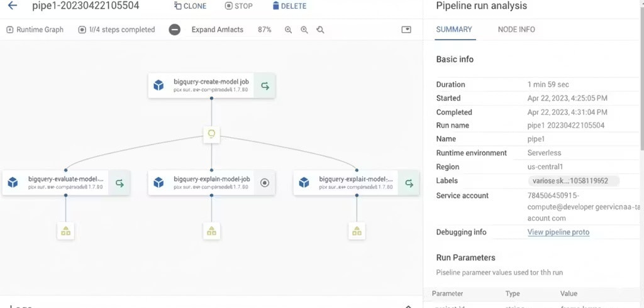
Task: Reset graph zoom to fit
Action: click(x=320, y=30)
